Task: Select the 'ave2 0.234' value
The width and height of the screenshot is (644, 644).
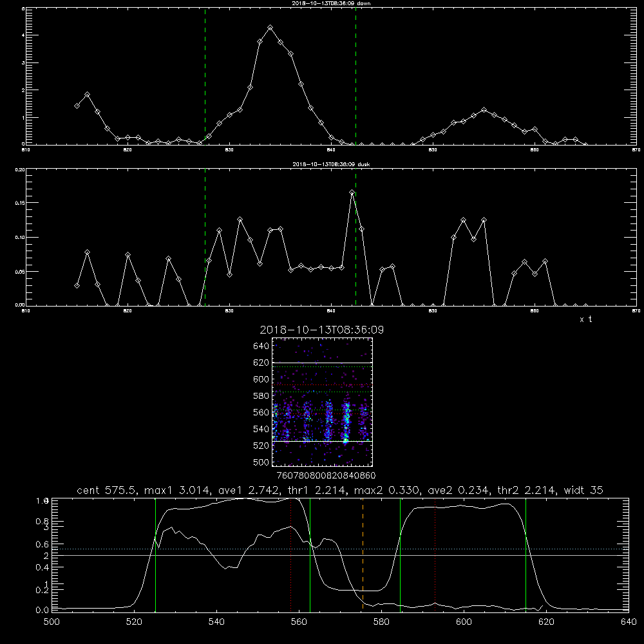Action: tap(459, 490)
